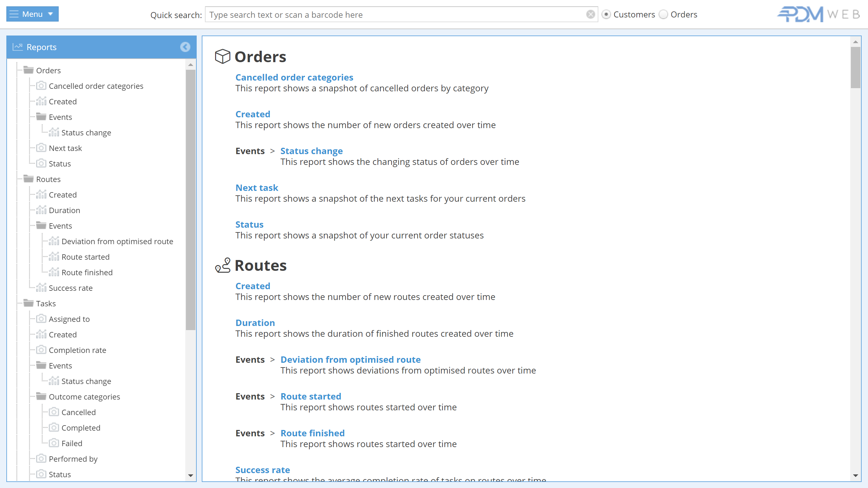Click chart icon beside Created under Routes

41,194
